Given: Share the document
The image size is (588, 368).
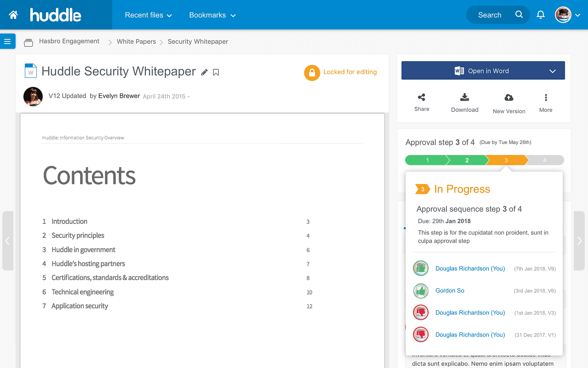Looking at the screenshot, I should point(422,102).
